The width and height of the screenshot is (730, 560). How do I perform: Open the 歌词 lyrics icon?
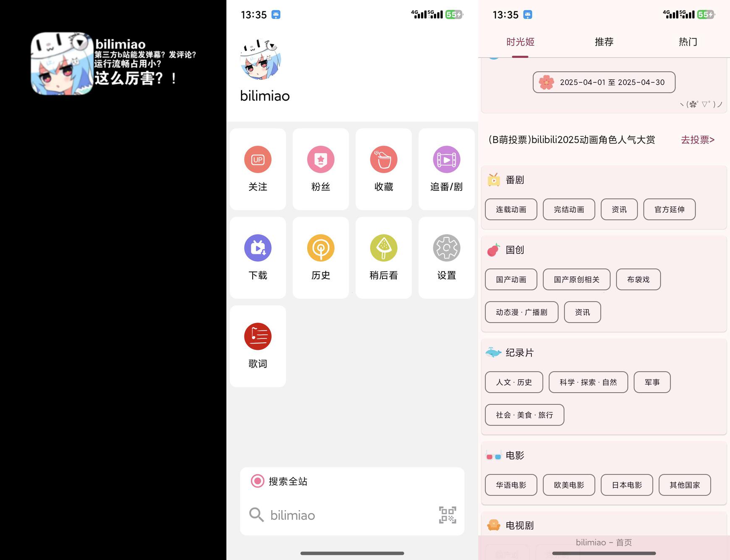(258, 337)
